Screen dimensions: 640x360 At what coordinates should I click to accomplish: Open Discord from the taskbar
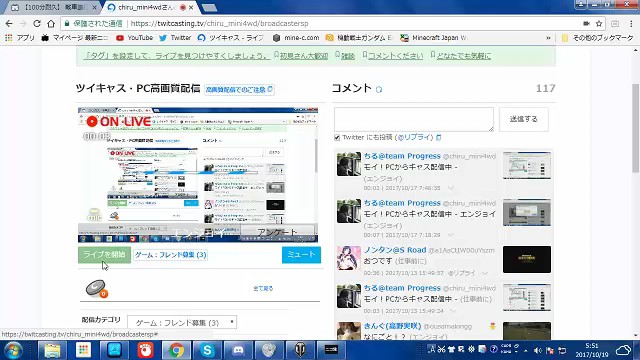tap(238, 350)
